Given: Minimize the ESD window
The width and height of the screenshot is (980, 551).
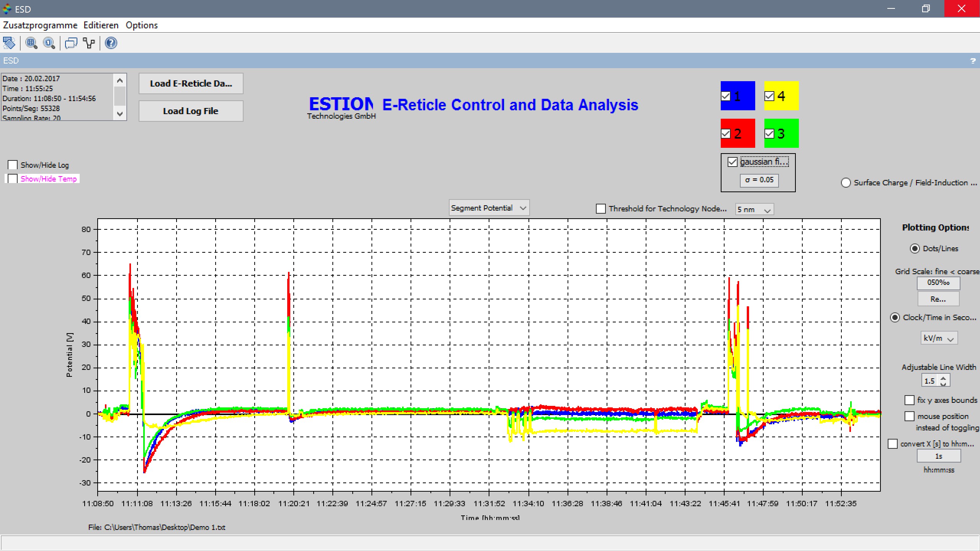Looking at the screenshot, I should click(891, 8).
